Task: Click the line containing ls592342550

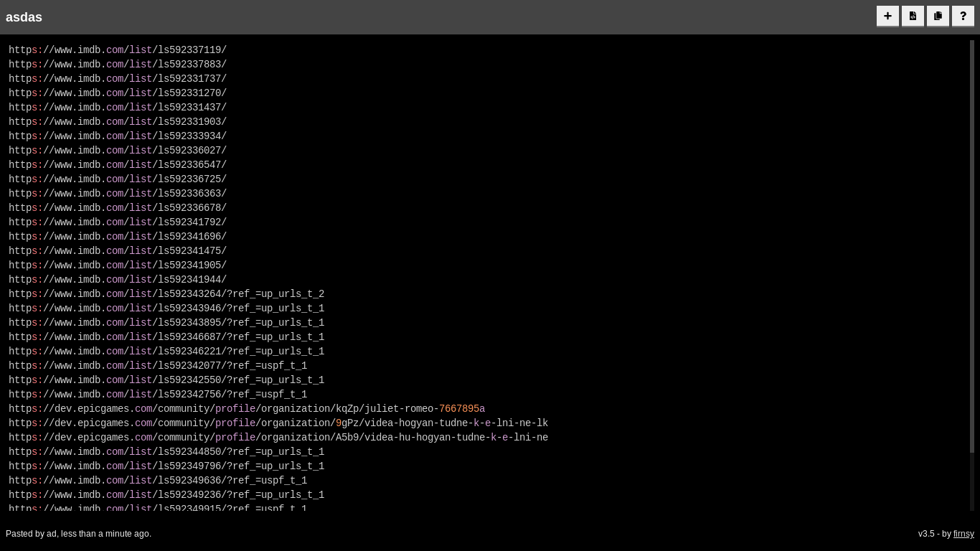Action: point(166,380)
